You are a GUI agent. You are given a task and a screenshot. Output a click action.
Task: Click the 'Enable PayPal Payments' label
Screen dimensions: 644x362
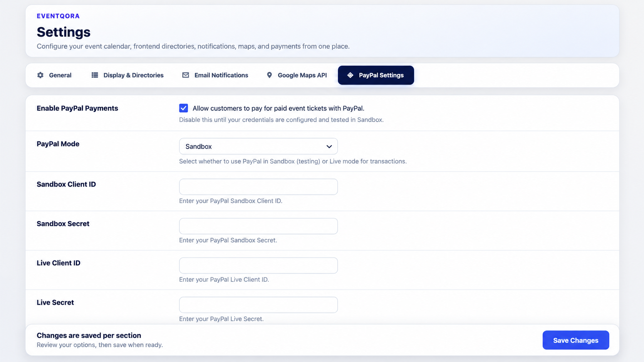point(77,108)
